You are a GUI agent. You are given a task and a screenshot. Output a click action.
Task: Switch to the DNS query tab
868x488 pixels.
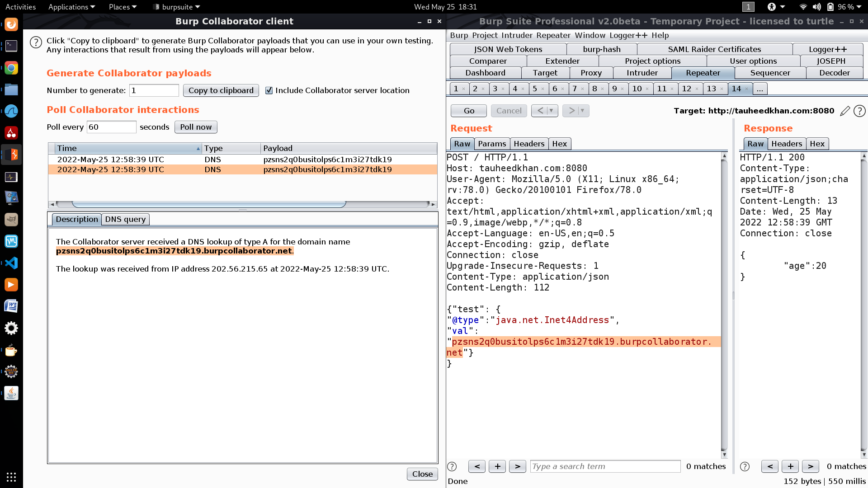coord(125,219)
